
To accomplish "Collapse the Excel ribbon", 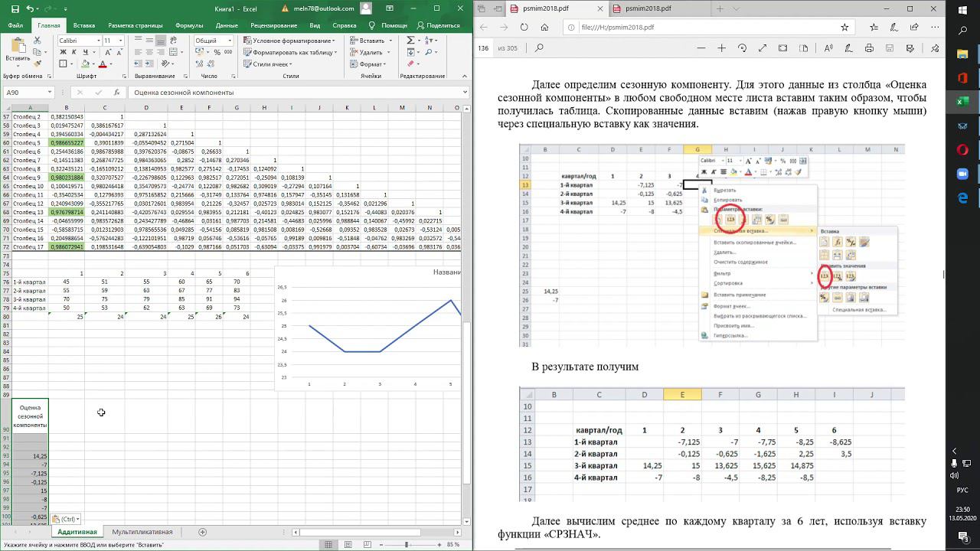I will (465, 77).
